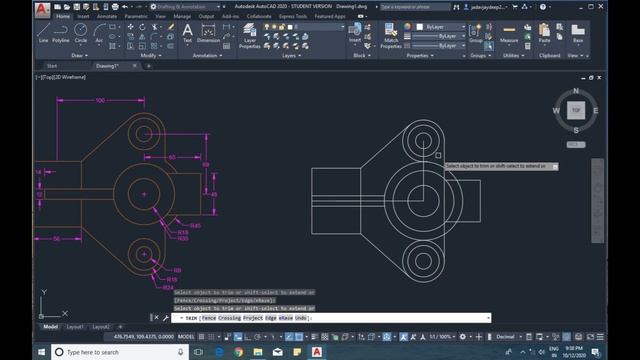Click the color wheel object color icon
640x360 pixels.
[x=407, y=27]
